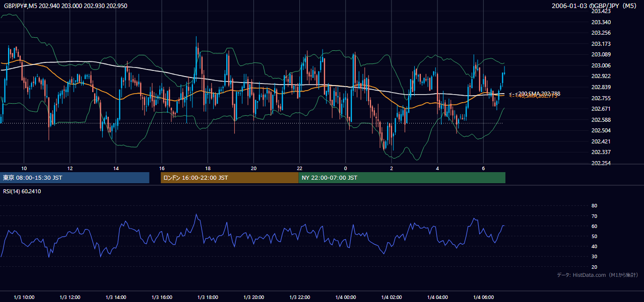Image resolution: width=644 pixels, height=302 pixels.
Task: Click the chart title 2006-01-03 のGBP/JPY (M5)
Action: tap(595, 6)
